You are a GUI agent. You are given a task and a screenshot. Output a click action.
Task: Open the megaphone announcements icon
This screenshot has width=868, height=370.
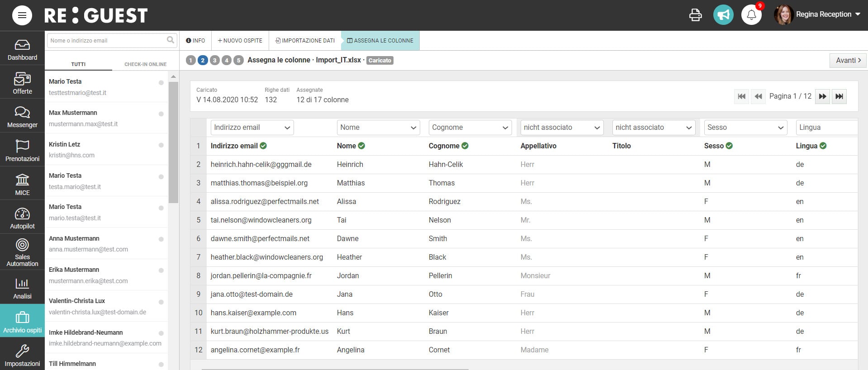(x=723, y=15)
